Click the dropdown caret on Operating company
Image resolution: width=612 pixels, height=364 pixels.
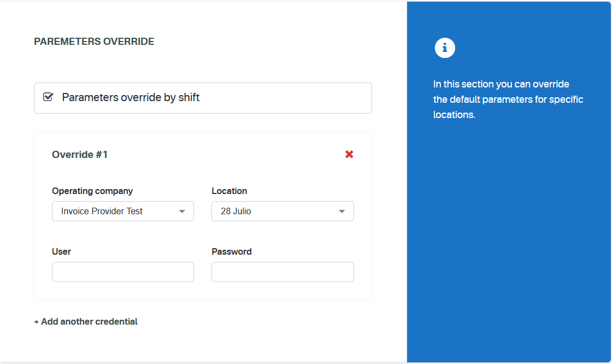(x=182, y=211)
